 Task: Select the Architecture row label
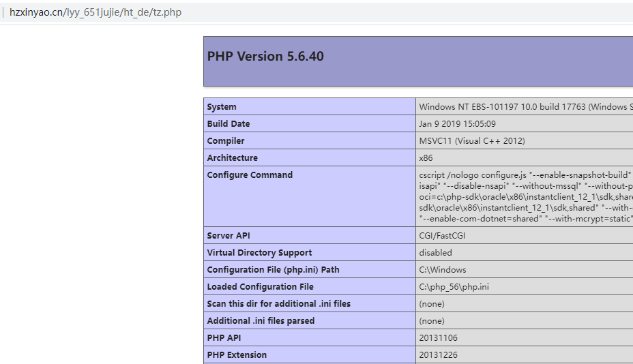[x=232, y=158]
